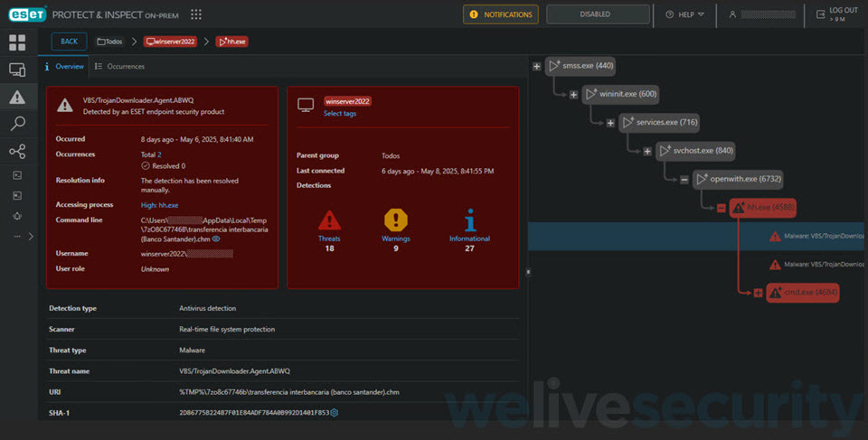This screenshot has width=868, height=440.
Task: Go to Todos breadcrumb
Action: (109, 42)
